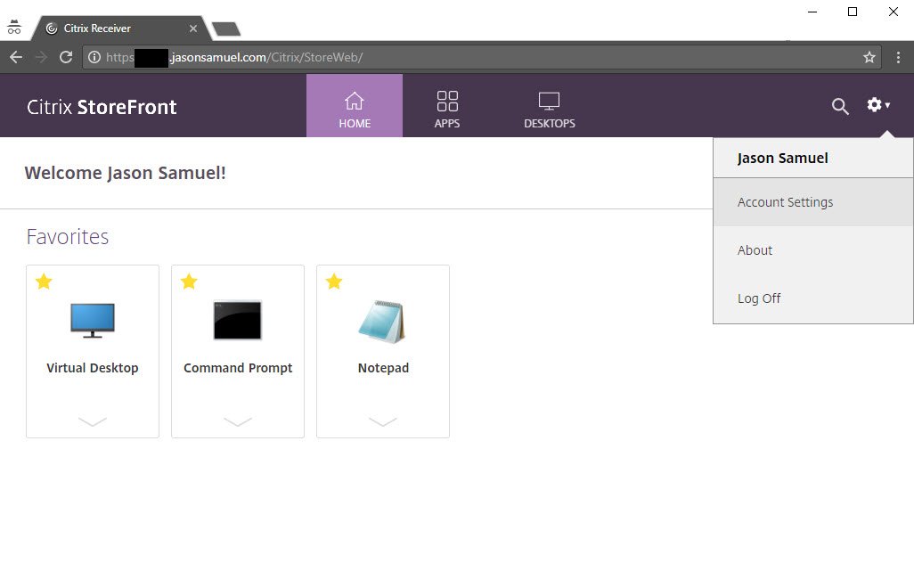This screenshot has height=588, width=914.
Task: Unfavorite Virtual Desktop via its star
Action: pos(44,282)
